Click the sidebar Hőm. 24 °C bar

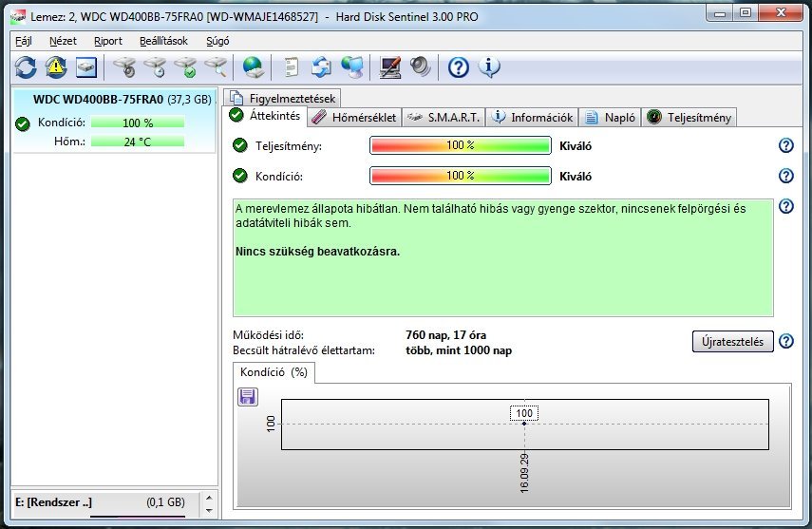138,142
